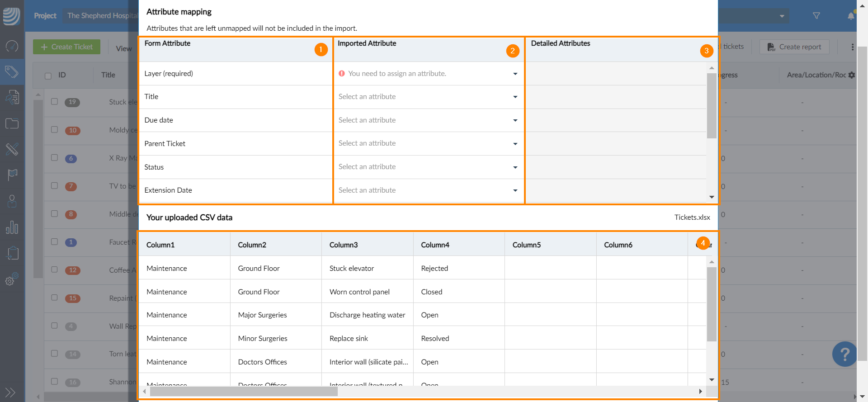868x402 pixels.
Task: Open the bar chart statistics sidebar icon
Action: [x=12, y=227]
